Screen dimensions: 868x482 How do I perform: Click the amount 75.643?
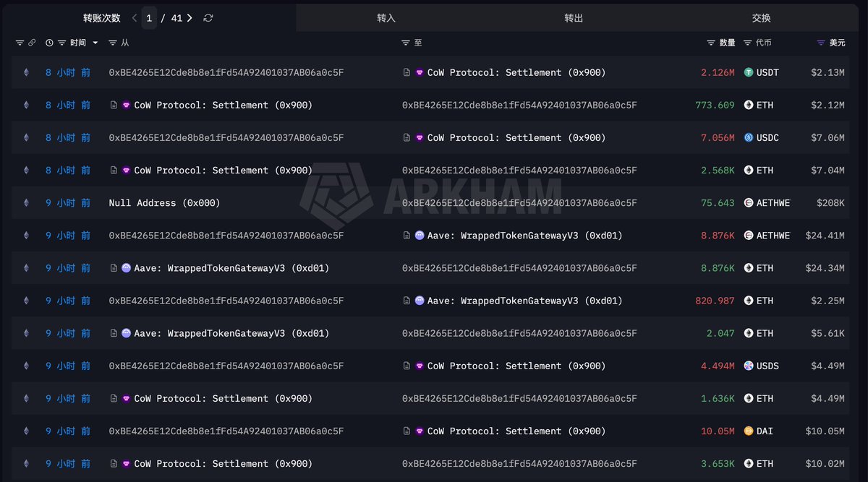point(718,203)
